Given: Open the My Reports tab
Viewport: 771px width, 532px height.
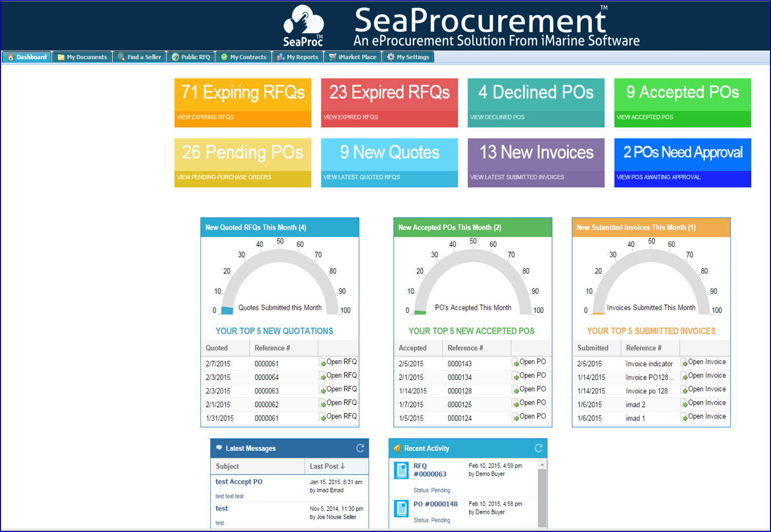Looking at the screenshot, I should point(298,57).
